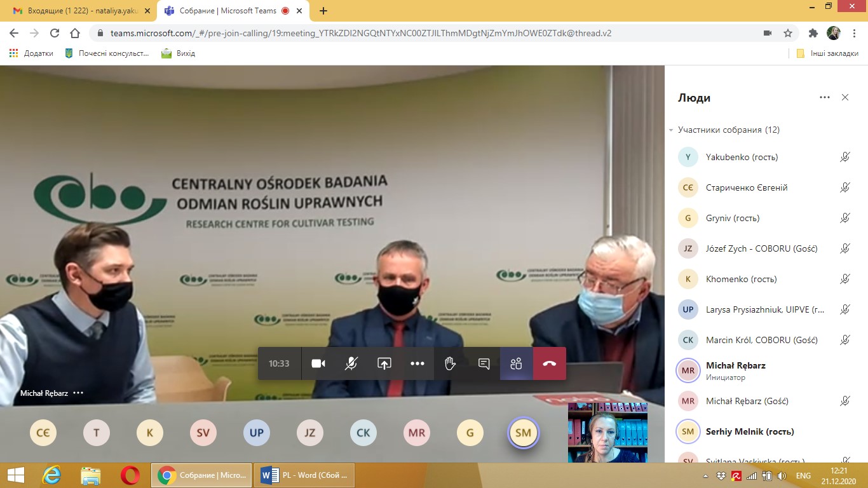
Task: Turn off camera in meeting toolbar
Action: coord(318,363)
